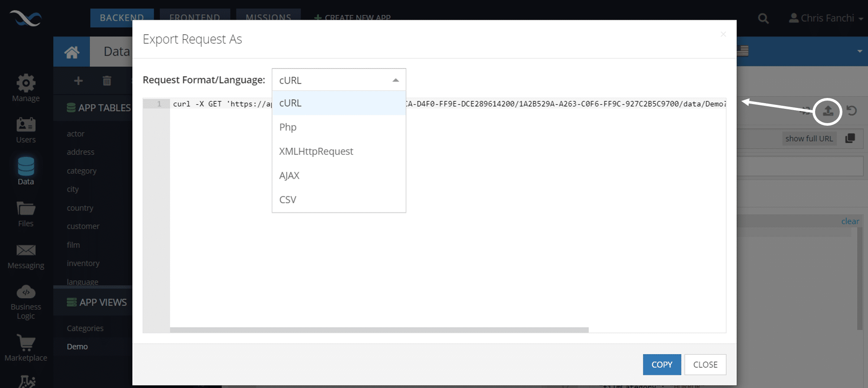Screen dimensions: 868x388
Task: Select the address table
Action: (x=80, y=152)
